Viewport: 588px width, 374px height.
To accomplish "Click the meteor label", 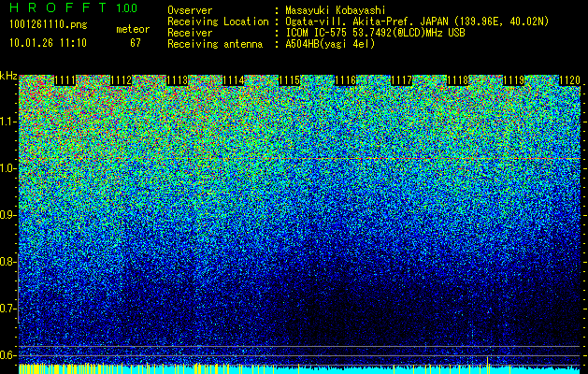I will [133, 29].
